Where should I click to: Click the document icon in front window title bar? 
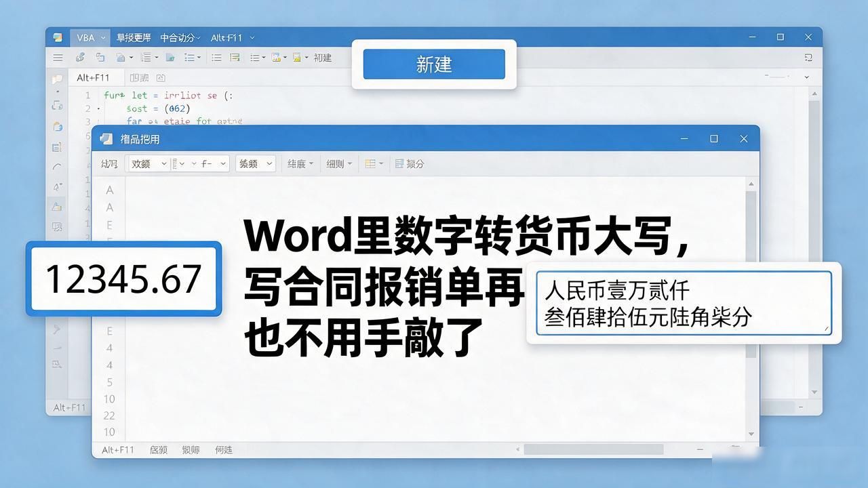click(106, 139)
